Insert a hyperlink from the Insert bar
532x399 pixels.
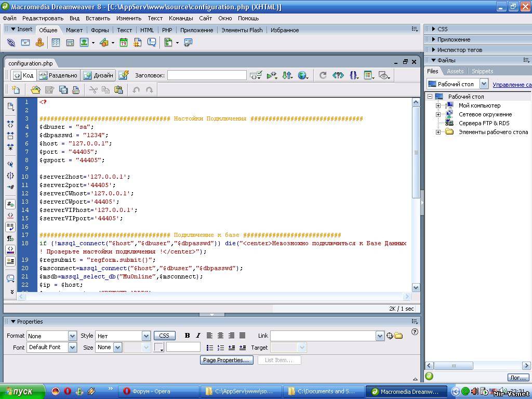[11, 43]
